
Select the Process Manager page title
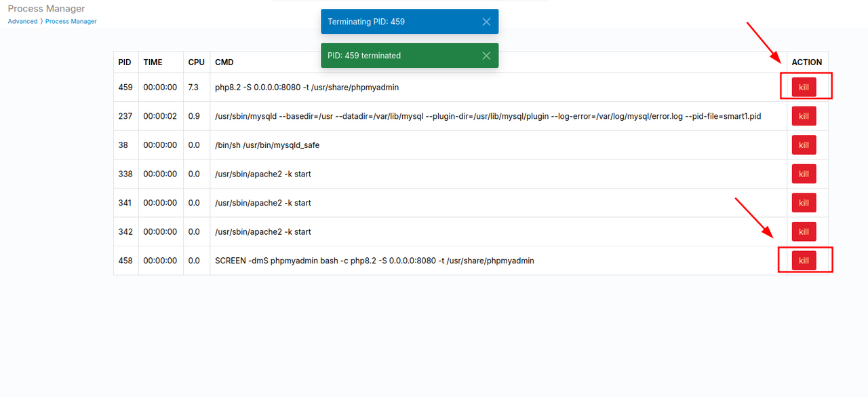pos(46,9)
